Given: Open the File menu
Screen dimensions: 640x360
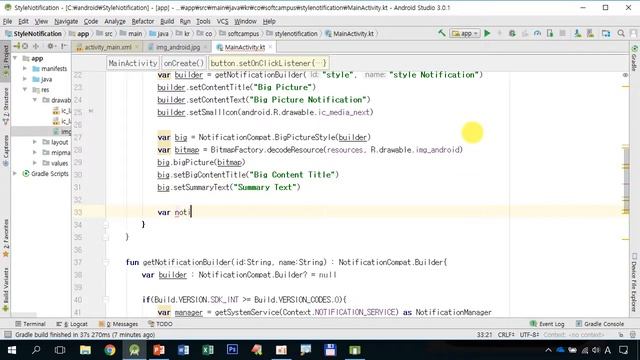Looking at the screenshot, I should coord(8,21).
